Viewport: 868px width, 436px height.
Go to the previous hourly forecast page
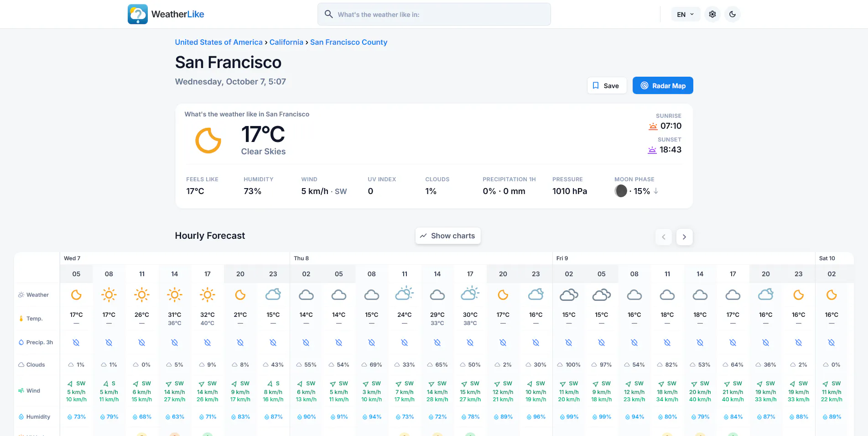663,236
